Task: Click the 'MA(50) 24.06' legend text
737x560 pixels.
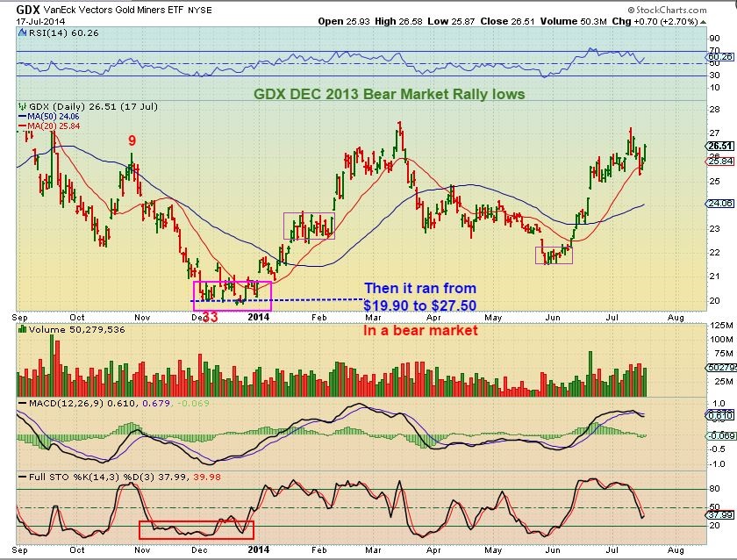Action: pyautogui.click(x=54, y=116)
